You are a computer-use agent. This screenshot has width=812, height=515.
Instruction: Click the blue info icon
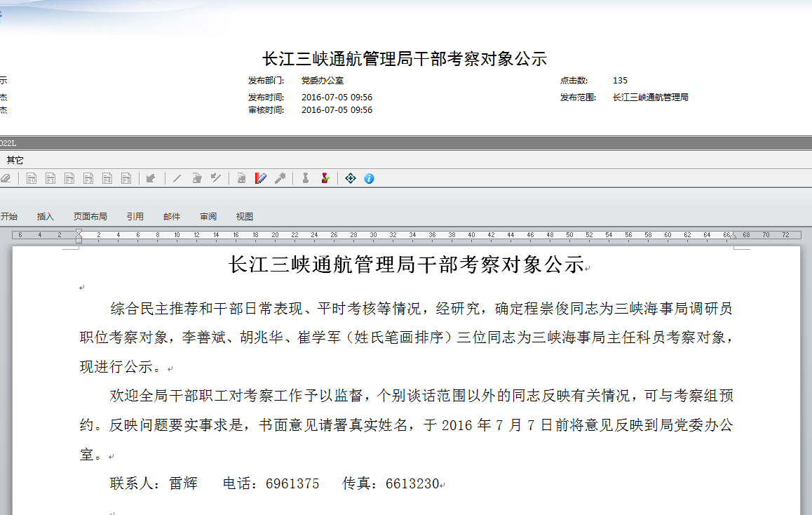[x=370, y=179]
